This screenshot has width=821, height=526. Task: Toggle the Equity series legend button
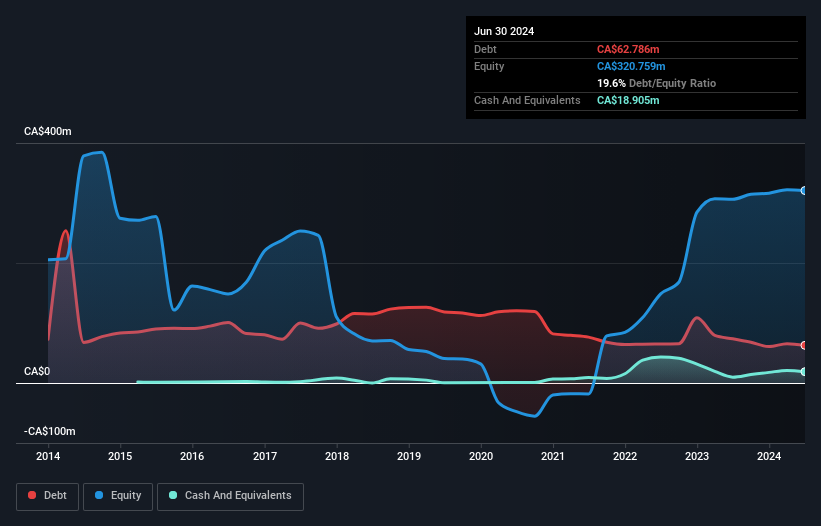click(x=118, y=496)
